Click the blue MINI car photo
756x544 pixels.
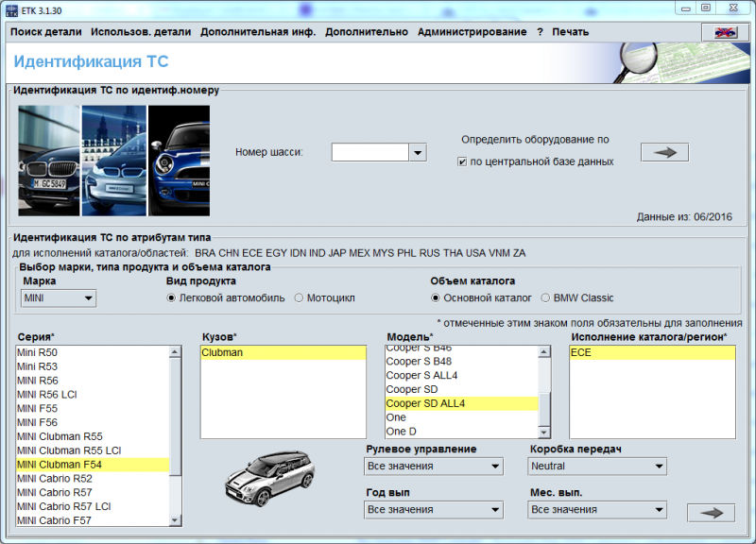179,161
